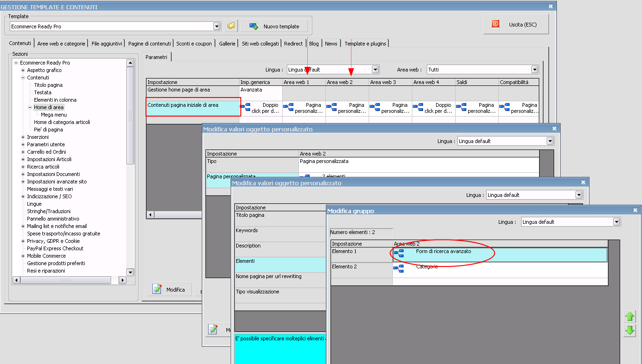Open the Blog tab

(x=314, y=44)
